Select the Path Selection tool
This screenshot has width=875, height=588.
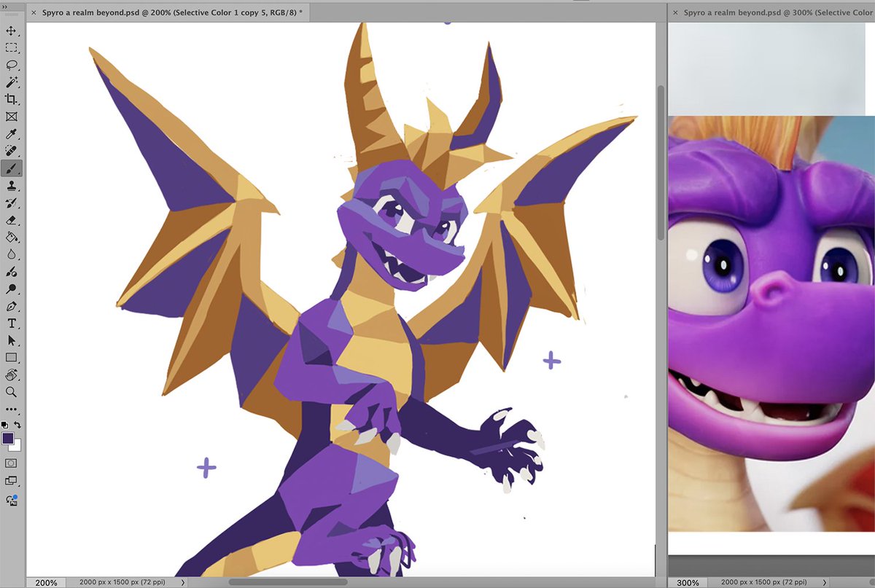click(x=12, y=340)
